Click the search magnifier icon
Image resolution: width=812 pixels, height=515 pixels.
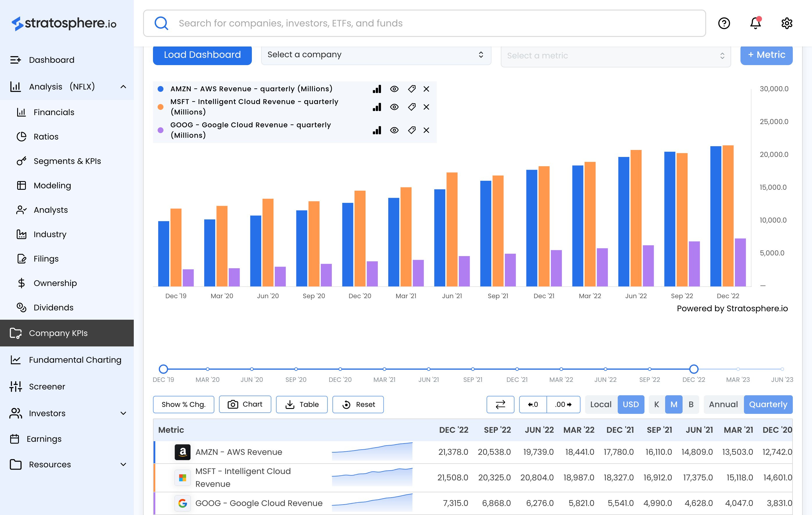[161, 23]
